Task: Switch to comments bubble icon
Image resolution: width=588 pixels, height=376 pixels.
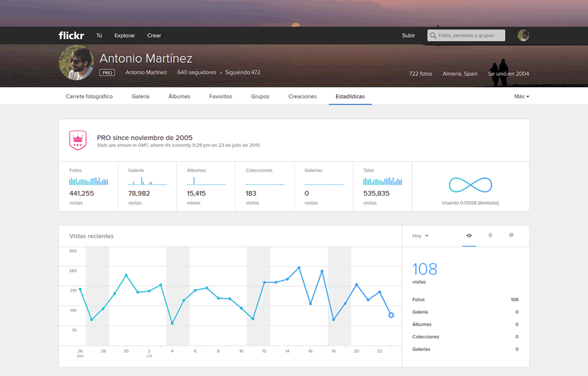Action: click(511, 235)
